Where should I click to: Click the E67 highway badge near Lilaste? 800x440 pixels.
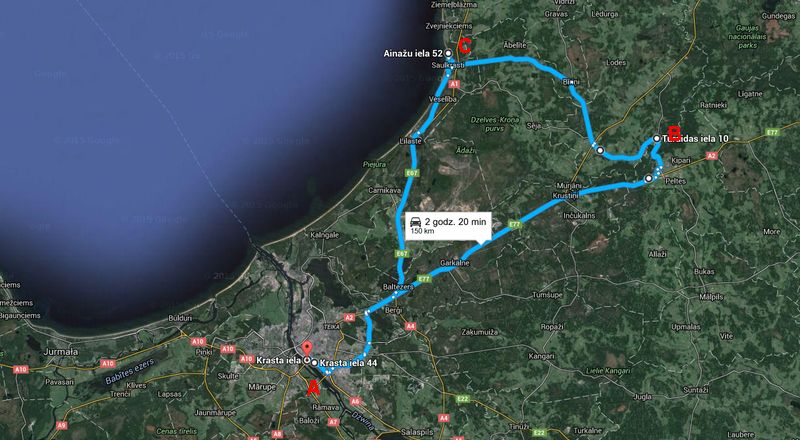(412, 173)
